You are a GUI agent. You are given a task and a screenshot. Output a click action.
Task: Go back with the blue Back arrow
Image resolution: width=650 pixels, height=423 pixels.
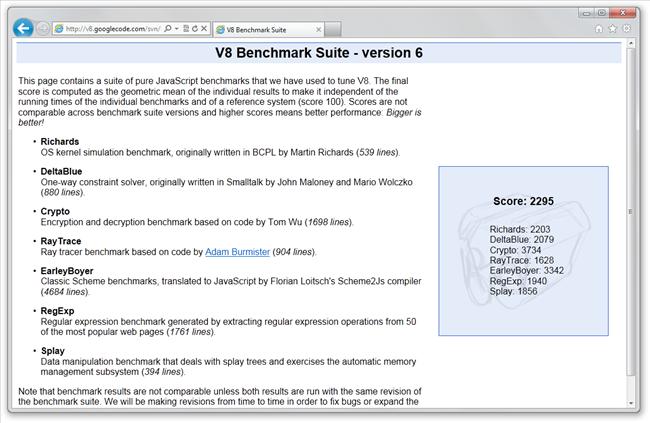23,28
